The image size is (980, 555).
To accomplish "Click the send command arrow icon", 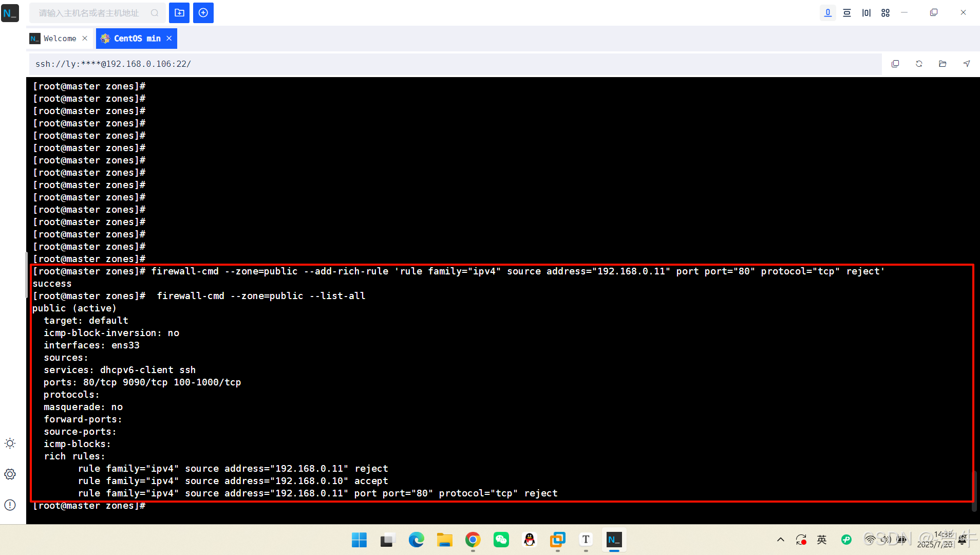I will point(967,64).
